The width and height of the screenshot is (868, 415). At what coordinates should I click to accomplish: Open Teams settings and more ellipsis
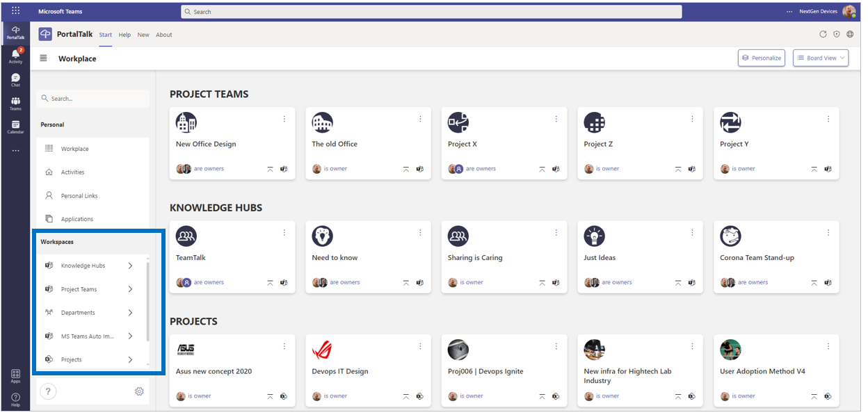[x=789, y=12]
